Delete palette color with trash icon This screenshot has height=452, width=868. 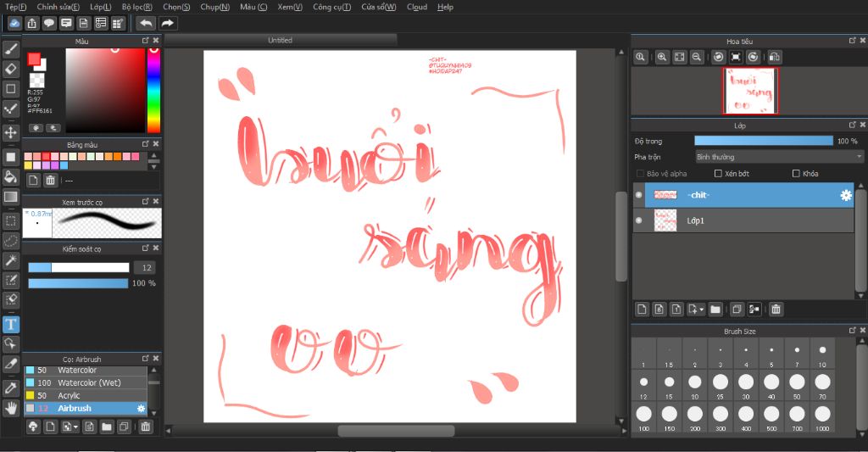click(x=50, y=180)
